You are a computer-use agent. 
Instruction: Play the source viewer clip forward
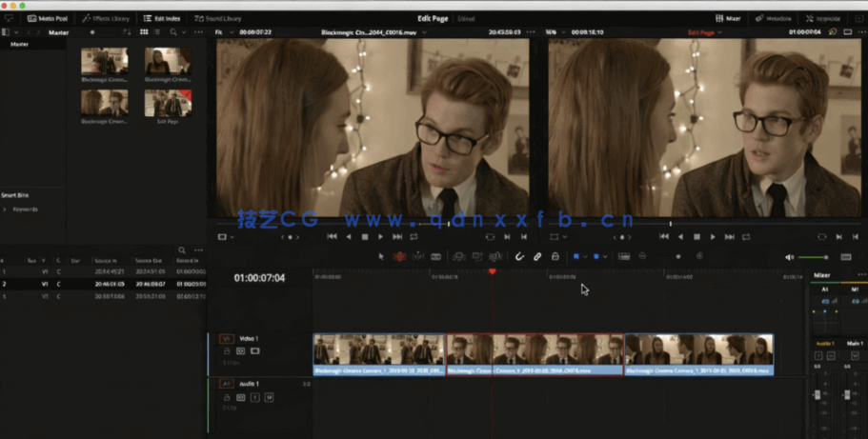(380, 237)
